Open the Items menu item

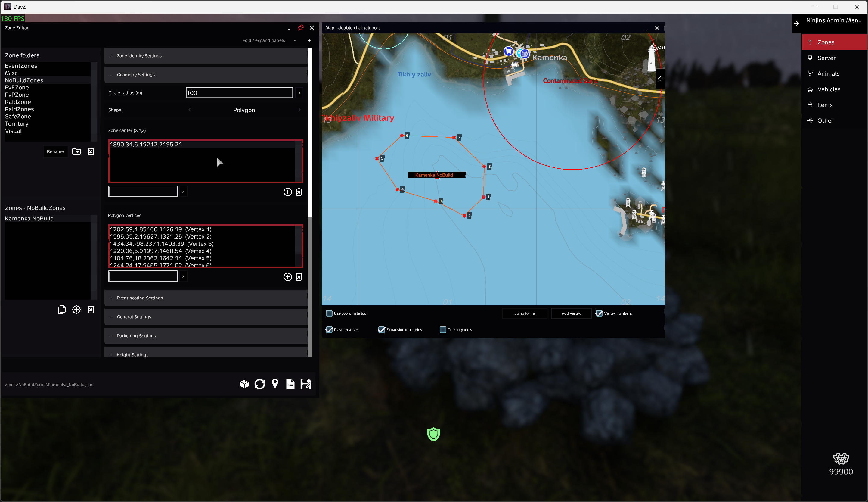tap(834, 105)
